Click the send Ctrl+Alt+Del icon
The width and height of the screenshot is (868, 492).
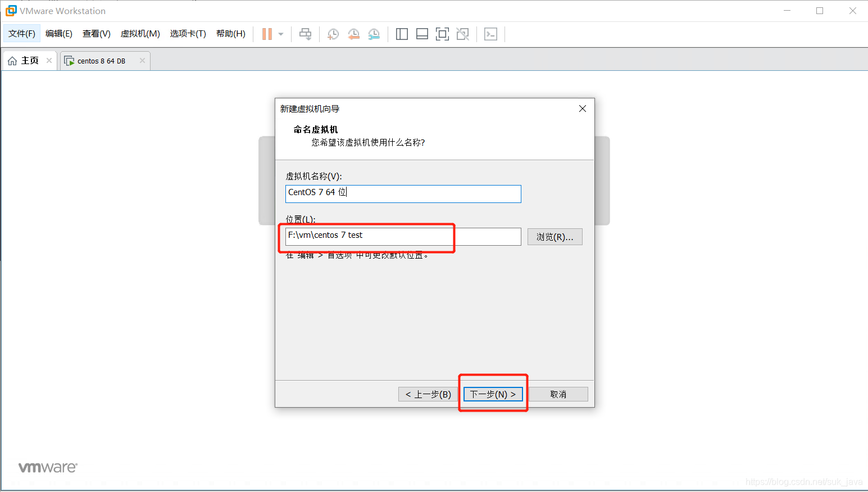pyautogui.click(x=305, y=34)
